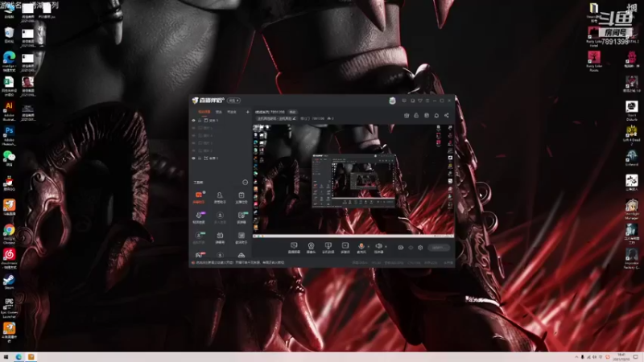The width and height of the screenshot is (644, 362).
Task: Click the pencil icon to edit room title
Action: [x=294, y=118]
